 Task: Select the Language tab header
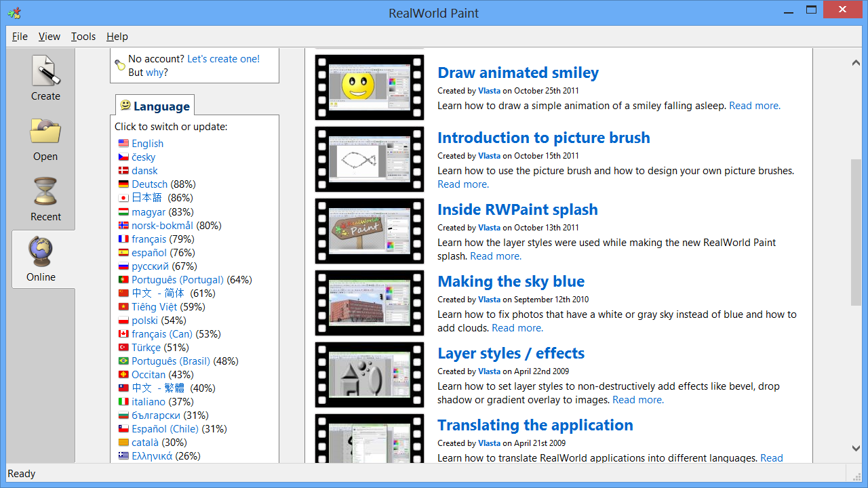(155, 106)
